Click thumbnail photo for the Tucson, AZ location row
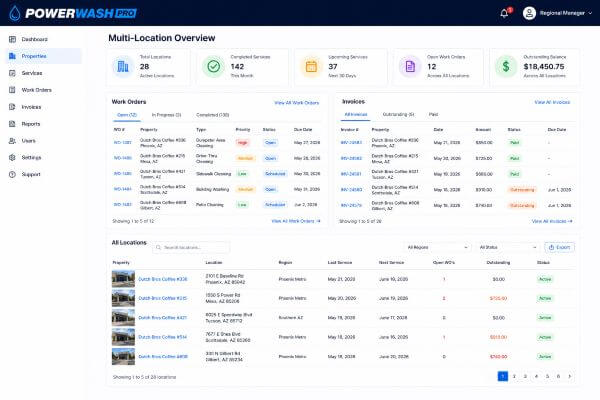The height and width of the screenshot is (400, 600). click(x=123, y=318)
